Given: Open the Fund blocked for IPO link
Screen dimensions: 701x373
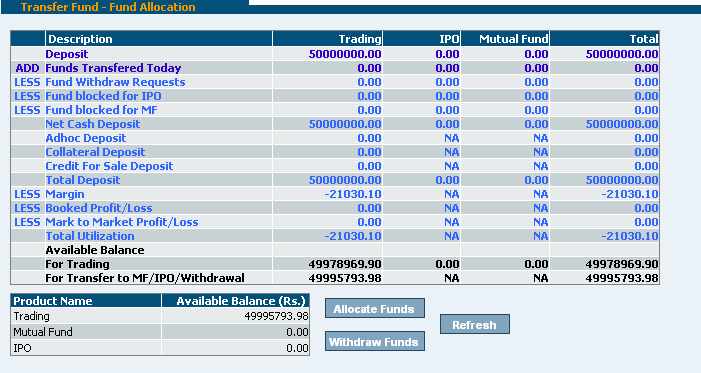Looking at the screenshot, I should tap(103, 96).
